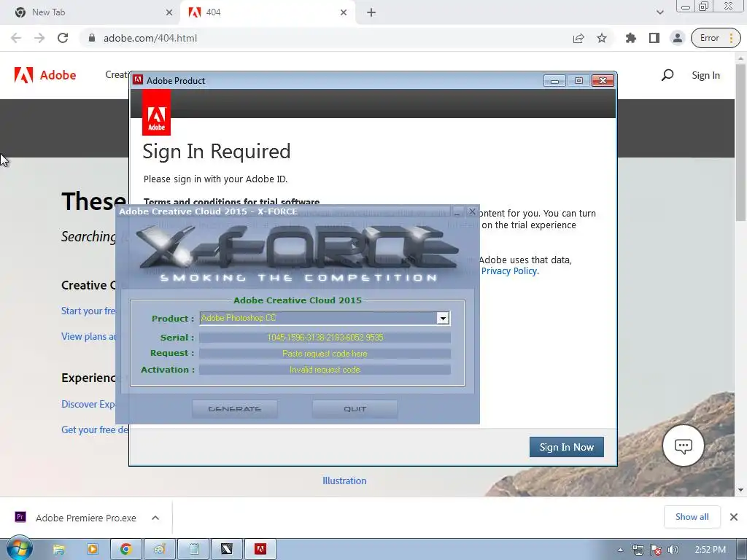Show hidden tray icons arrow
The width and height of the screenshot is (747, 560).
click(620, 550)
